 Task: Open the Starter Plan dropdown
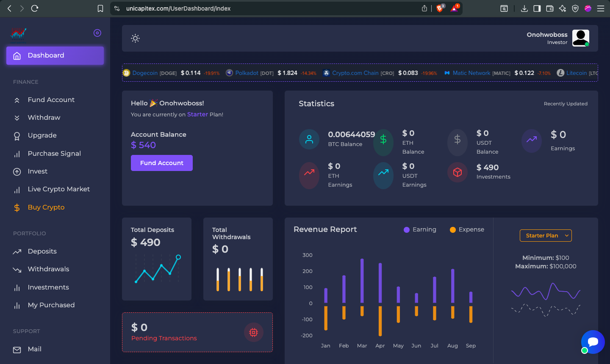(546, 236)
